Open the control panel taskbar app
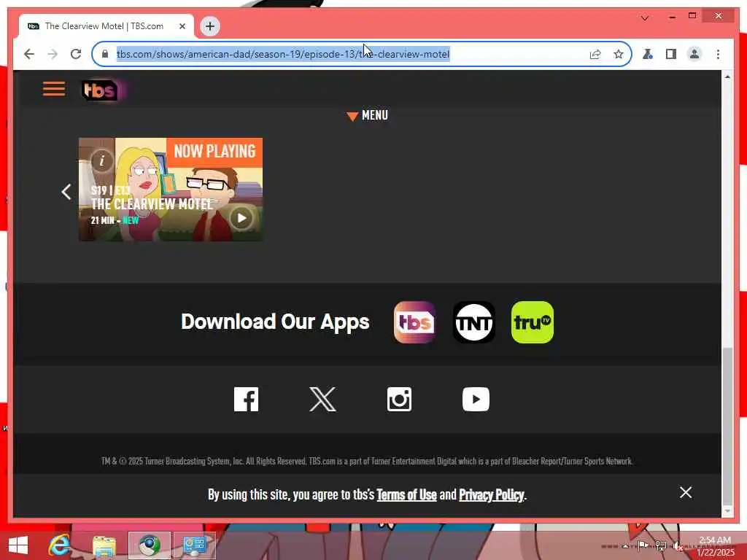The height and width of the screenshot is (560, 747). [195, 545]
